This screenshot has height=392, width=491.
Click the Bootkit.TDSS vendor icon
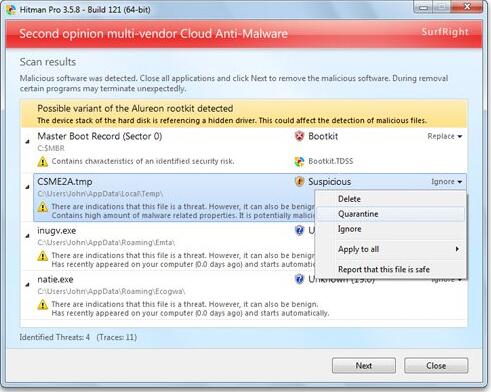299,161
